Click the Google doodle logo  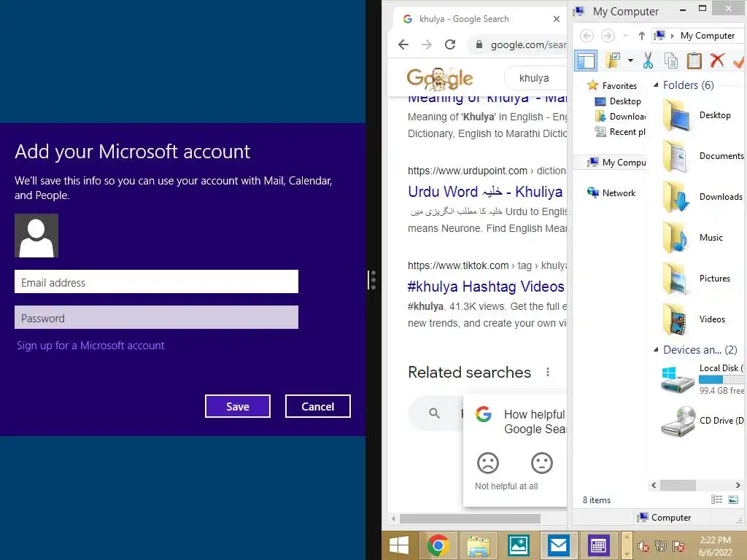439,79
